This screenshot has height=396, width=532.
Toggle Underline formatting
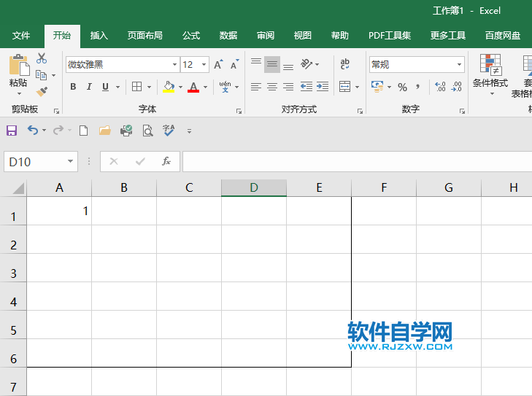coord(106,87)
